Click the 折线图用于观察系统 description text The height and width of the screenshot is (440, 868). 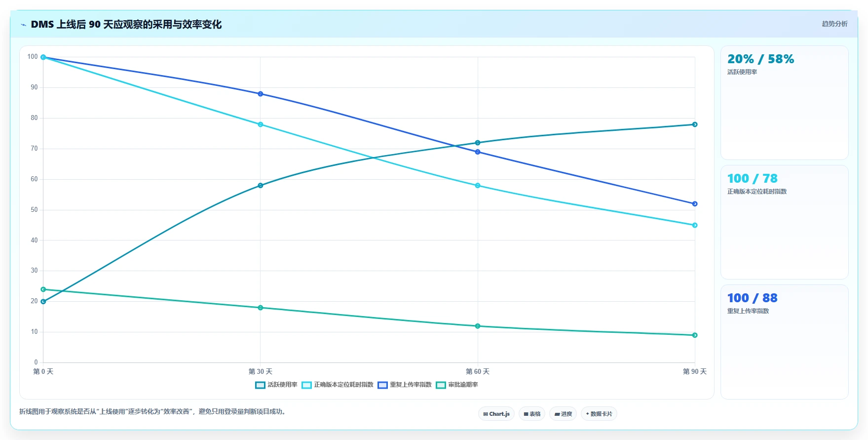(x=152, y=411)
